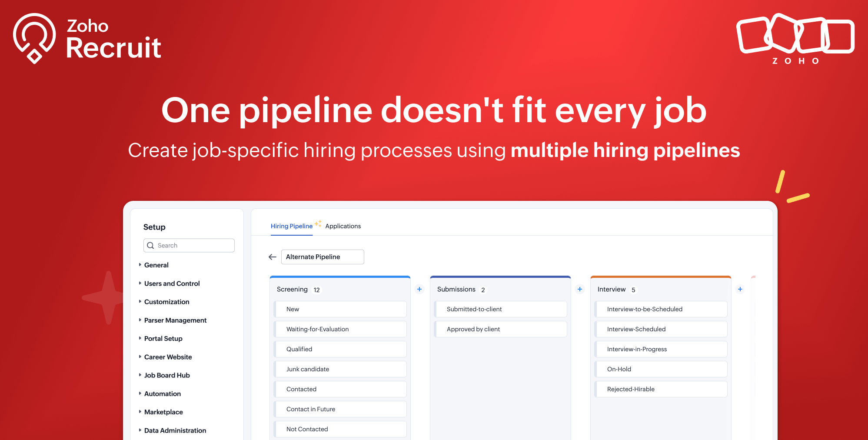868x440 pixels.
Task: Open General settings in Setup
Action: pyautogui.click(x=156, y=265)
